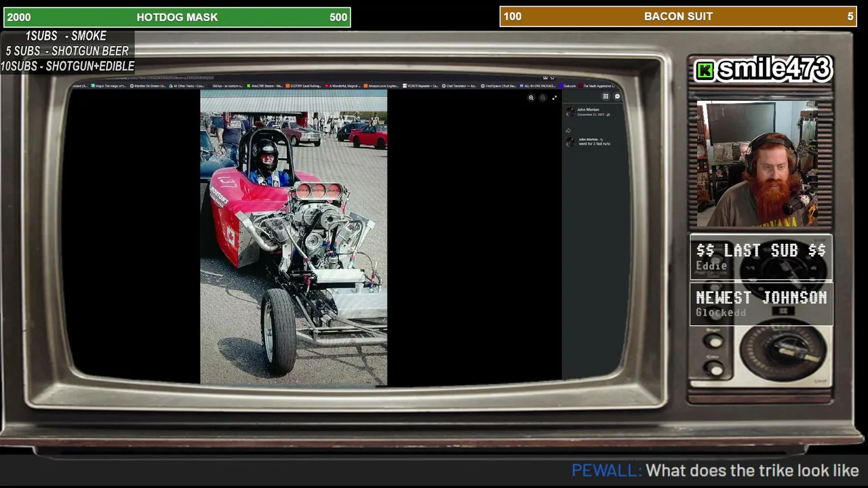The image size is (868, 488).
Task: Open the Marbles On Stream bookmark
Action: 149,86
